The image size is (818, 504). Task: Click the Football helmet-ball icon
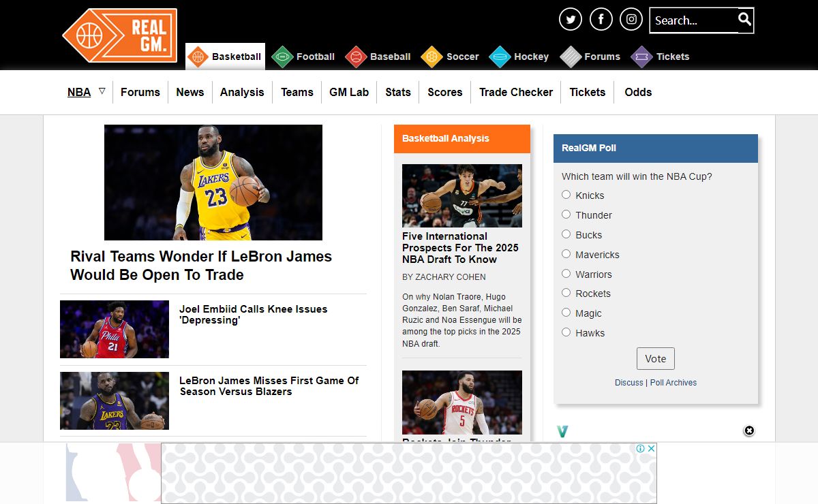282,57
